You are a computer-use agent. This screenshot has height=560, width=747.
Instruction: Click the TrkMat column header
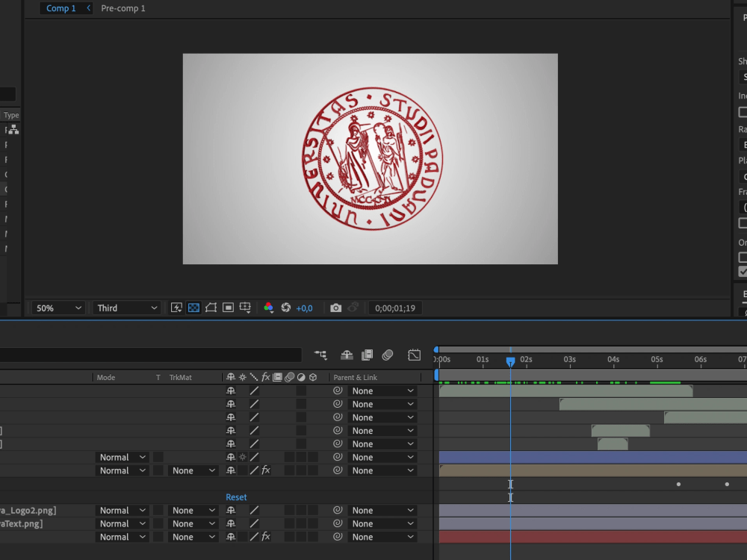tap(181, 377)
